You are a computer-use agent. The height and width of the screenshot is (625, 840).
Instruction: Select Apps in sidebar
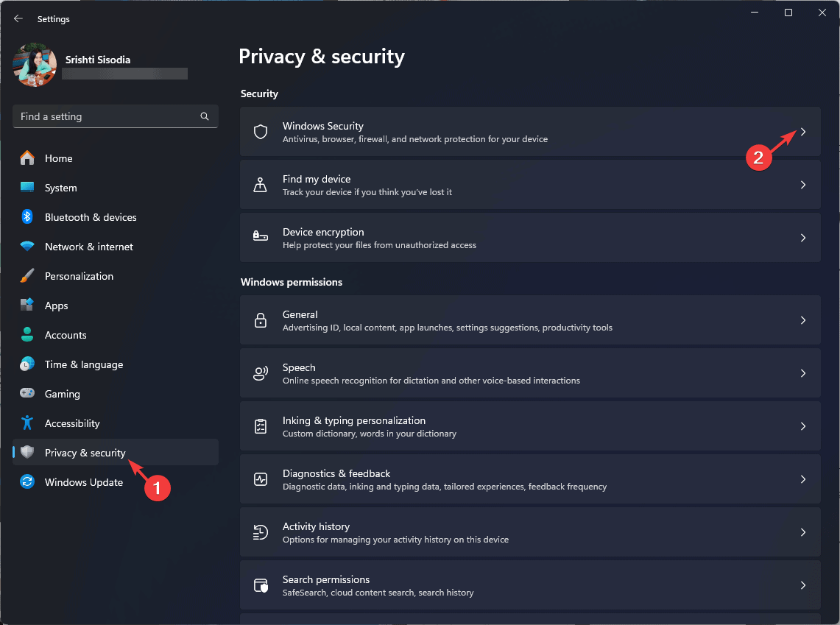coord(115,306)
